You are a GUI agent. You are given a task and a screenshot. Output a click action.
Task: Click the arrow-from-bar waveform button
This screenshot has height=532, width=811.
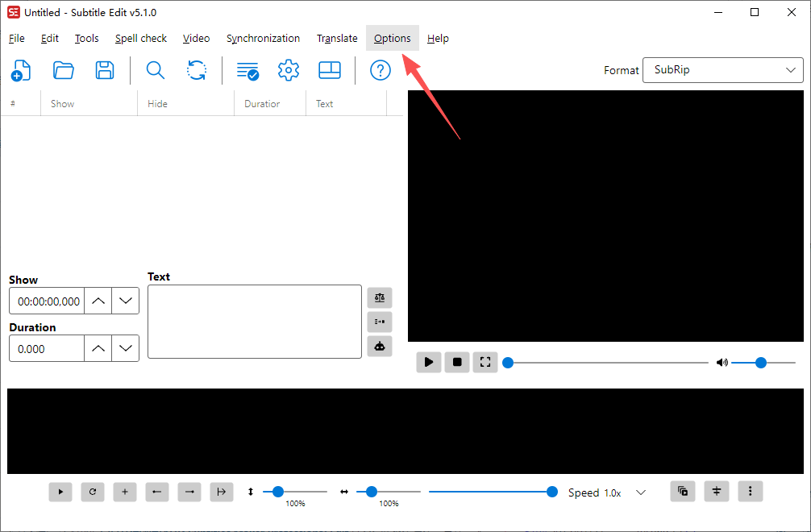point(222,492)
